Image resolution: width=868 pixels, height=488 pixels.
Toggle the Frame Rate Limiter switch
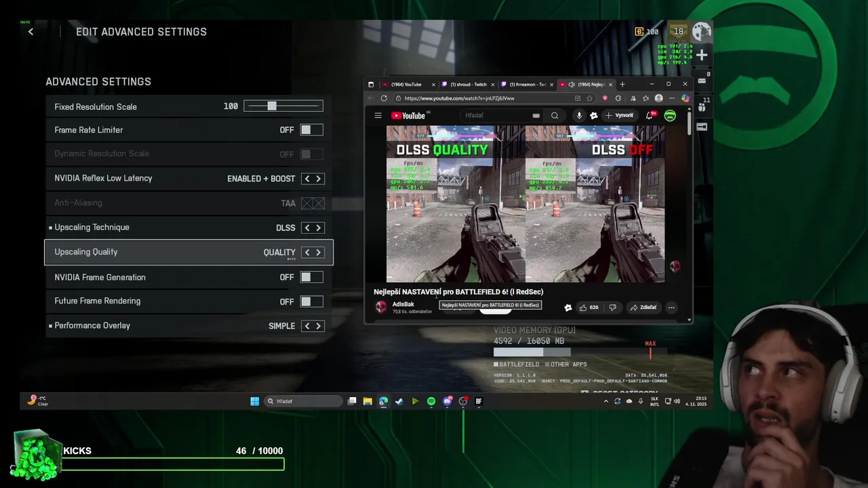pos(312,130)
